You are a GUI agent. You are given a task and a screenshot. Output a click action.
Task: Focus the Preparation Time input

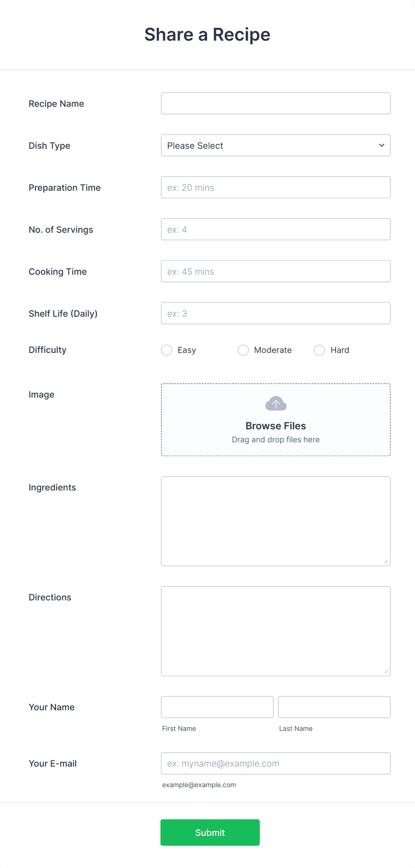coord(275,187)
